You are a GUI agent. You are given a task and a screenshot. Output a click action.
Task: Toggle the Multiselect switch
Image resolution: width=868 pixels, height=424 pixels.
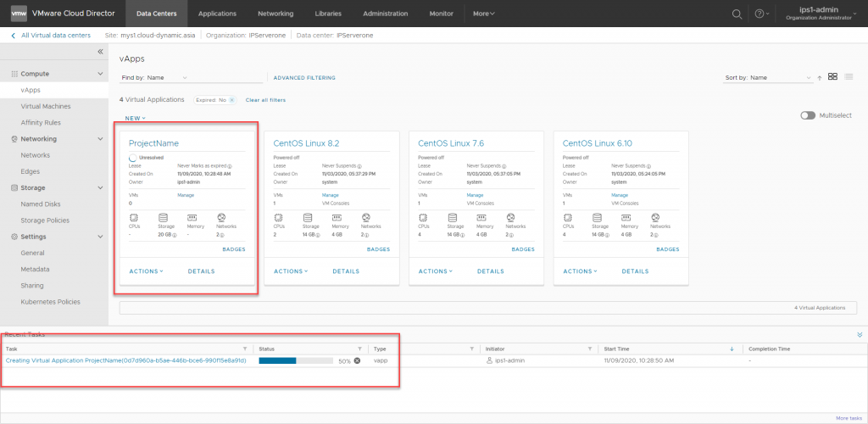click(x=808, y=114)
